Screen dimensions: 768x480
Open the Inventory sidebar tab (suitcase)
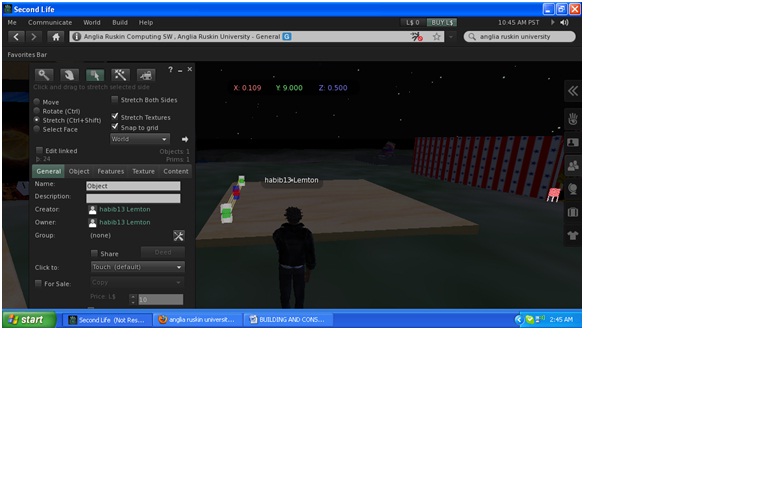click(x=573, y=213)
